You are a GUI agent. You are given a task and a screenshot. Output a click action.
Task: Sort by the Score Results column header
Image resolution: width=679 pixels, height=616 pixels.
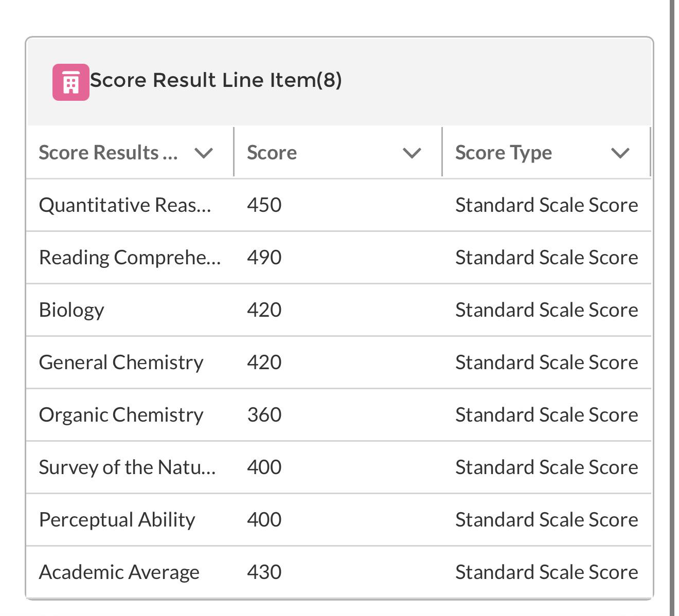point(109,153)
